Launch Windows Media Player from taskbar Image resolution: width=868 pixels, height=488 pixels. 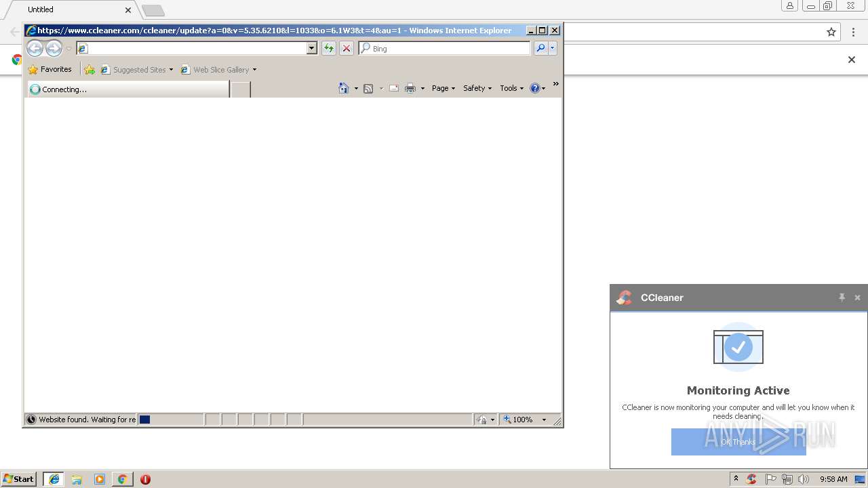[100, 479]
